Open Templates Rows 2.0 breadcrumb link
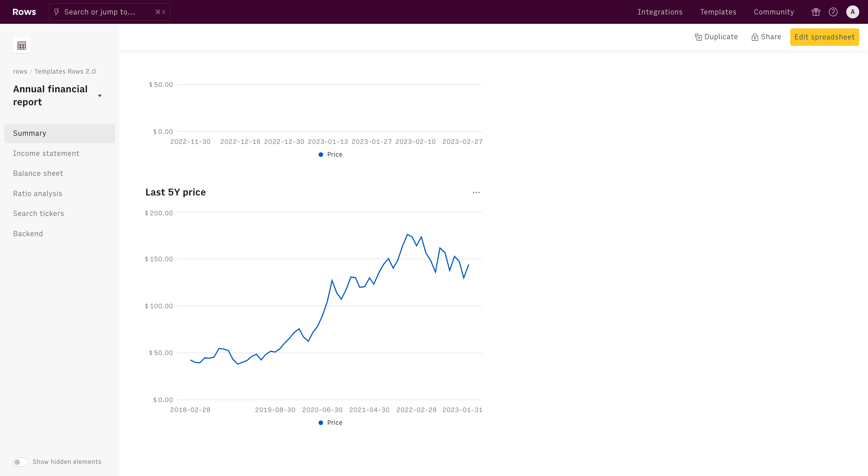 (x=65, y=71)
